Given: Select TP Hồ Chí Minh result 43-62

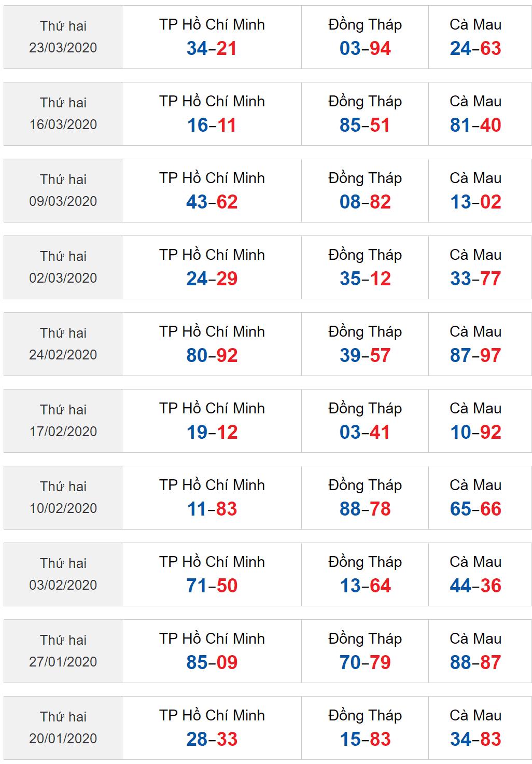Looking at the screenshot, I should click(x=212, y=202).
